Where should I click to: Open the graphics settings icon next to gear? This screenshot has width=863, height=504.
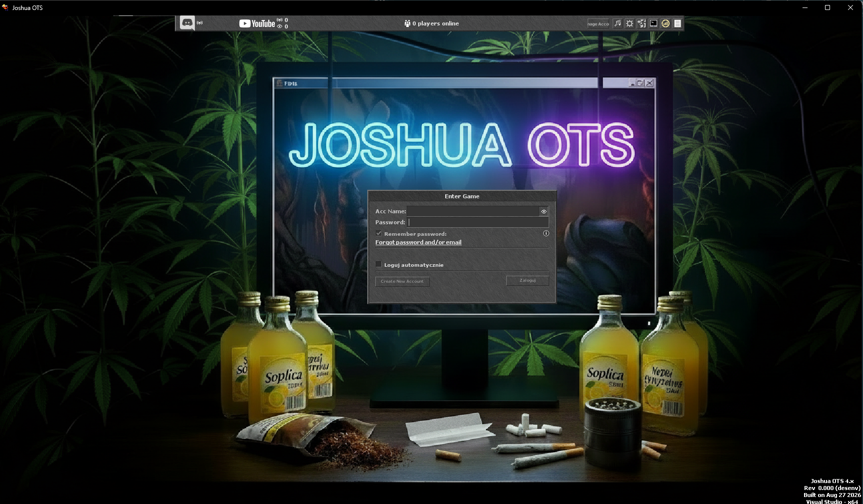pyautogui.click(x=642, y=23)
